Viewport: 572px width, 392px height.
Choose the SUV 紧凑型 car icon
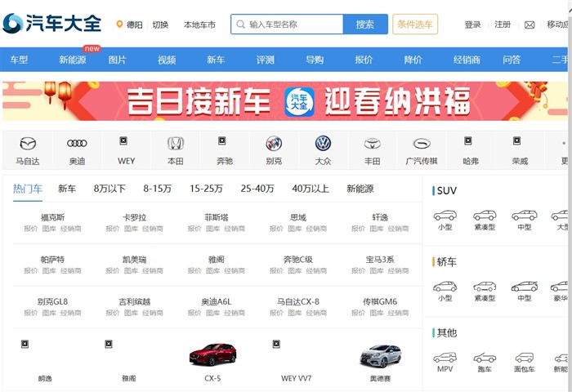[x=485, y=216]
